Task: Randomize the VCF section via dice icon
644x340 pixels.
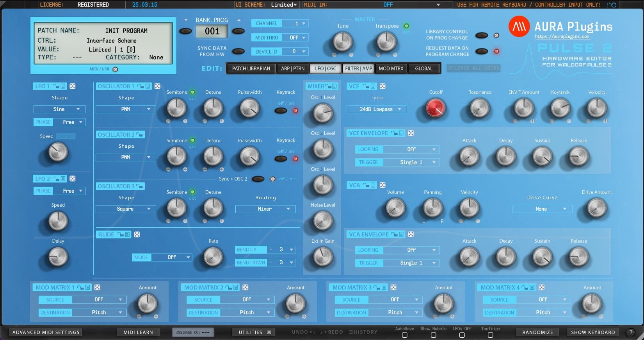Action: point(382,86)
